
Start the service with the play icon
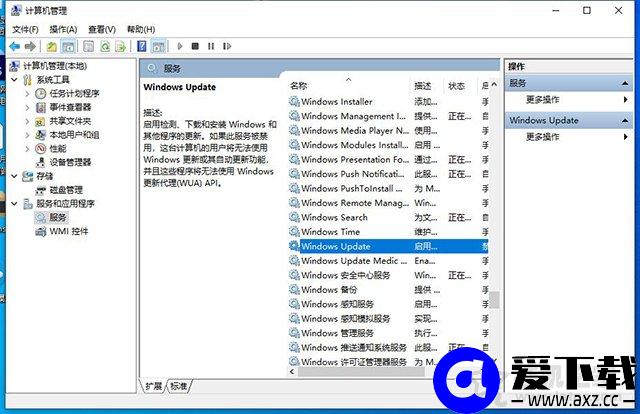coord(180,46)
